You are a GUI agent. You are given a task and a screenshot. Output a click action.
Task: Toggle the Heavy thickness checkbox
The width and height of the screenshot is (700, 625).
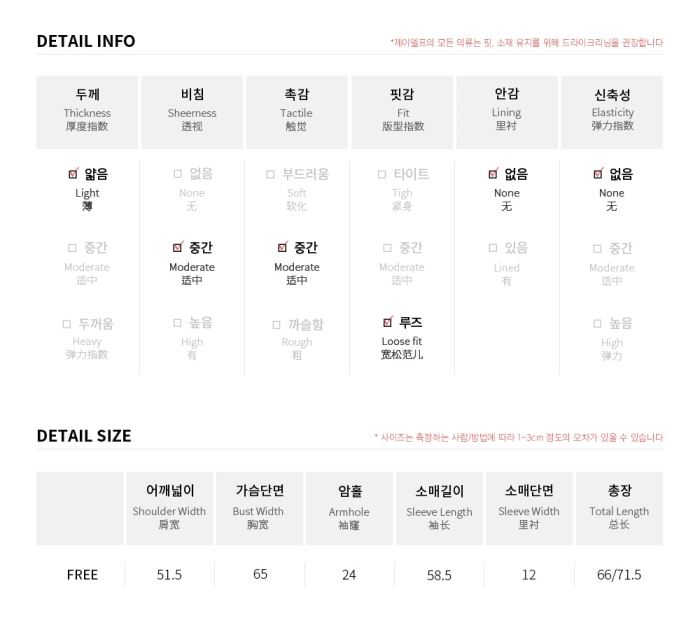67,324
